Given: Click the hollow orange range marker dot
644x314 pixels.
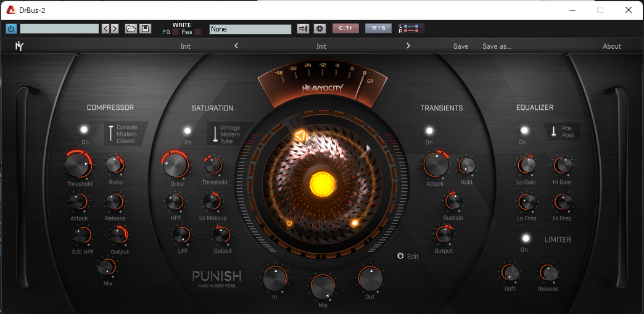Looking at the screenshot, I should point(289,223).
